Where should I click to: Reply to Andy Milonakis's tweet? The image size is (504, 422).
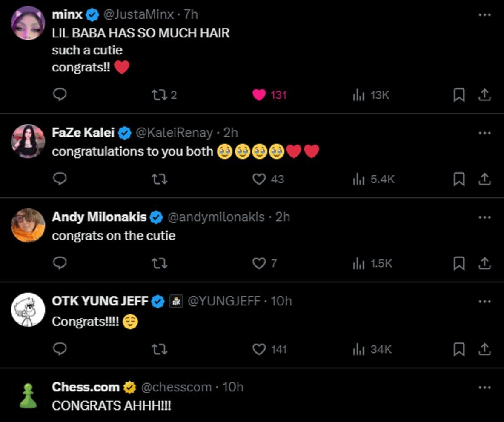click(x=60, y=264)
